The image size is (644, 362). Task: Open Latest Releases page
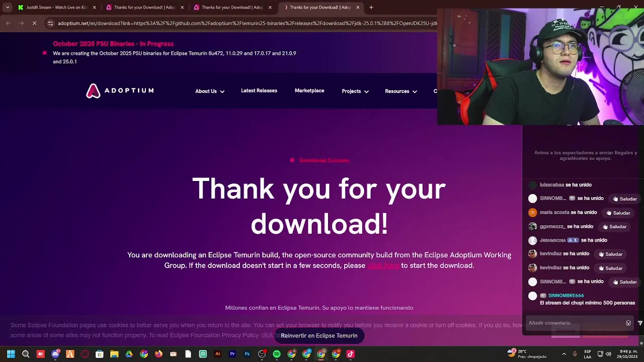pyautogui.click(x=259, y=90)
